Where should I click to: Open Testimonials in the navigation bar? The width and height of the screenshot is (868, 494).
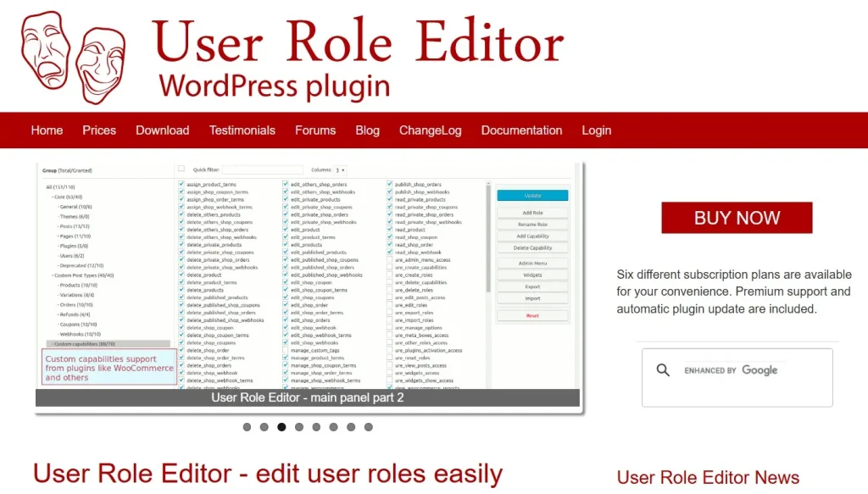[242, 130]
